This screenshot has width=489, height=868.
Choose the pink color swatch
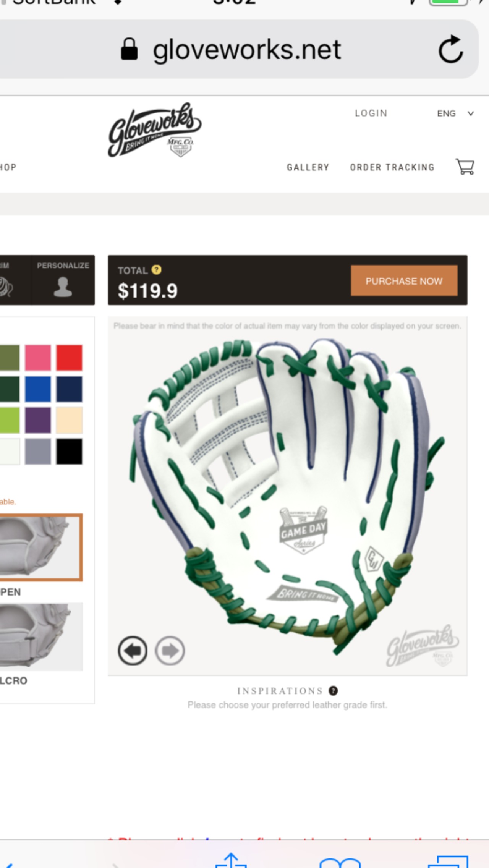(x=38, y=358)
